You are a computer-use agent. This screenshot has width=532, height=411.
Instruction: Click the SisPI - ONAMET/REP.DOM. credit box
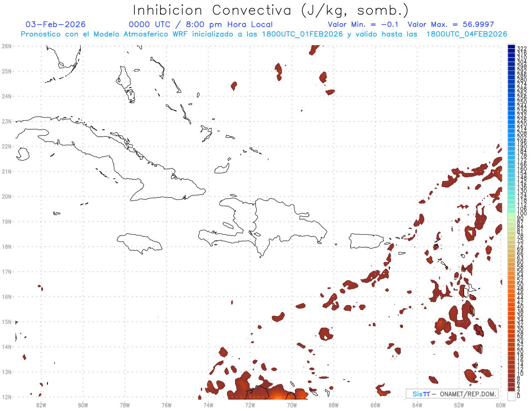(452, 394)
